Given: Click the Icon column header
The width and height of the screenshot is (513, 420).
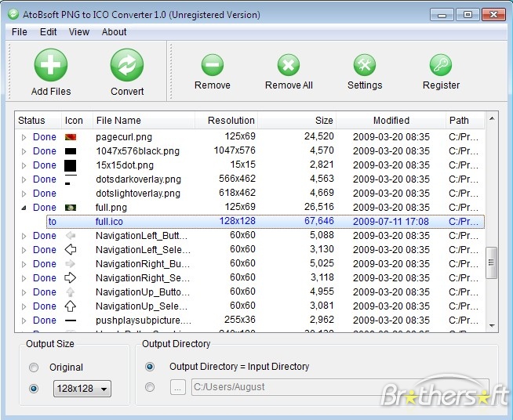Looking at the screenshot, I should 77,121.
